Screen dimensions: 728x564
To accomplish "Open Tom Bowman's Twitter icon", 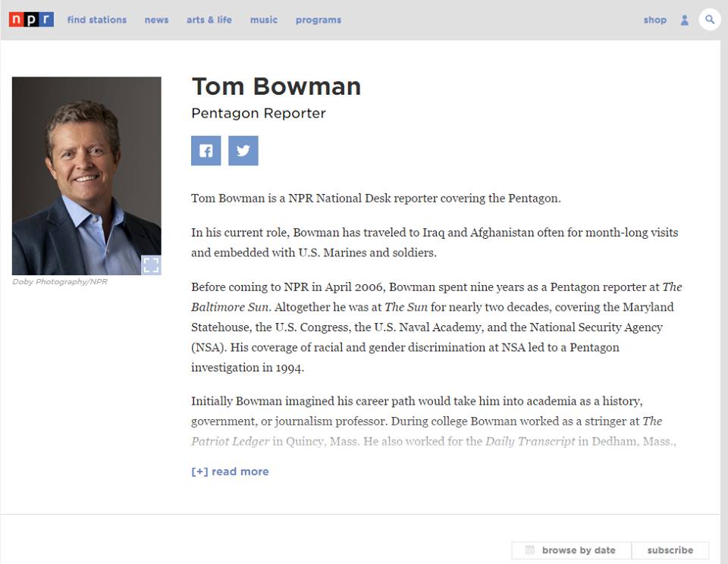I will tap(243, 150).
